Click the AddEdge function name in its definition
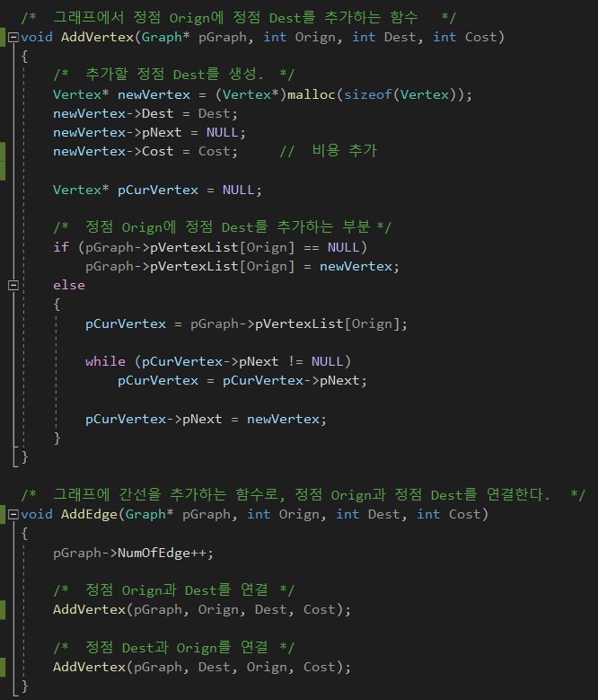The image size is (598, 700). 89,514
